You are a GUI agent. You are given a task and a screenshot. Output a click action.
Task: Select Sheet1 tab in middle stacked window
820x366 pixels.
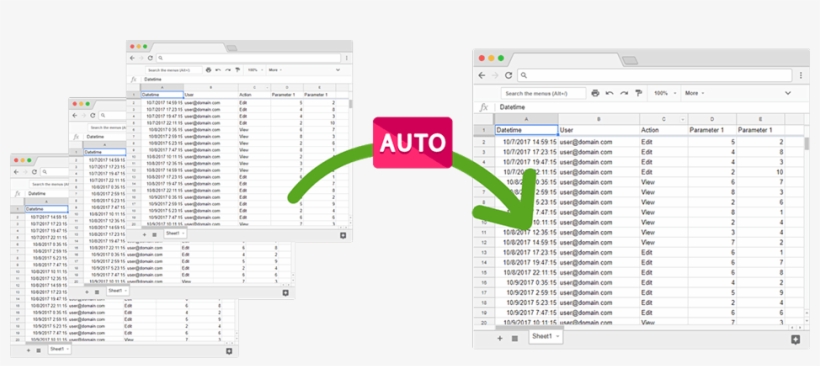[118, 290]
